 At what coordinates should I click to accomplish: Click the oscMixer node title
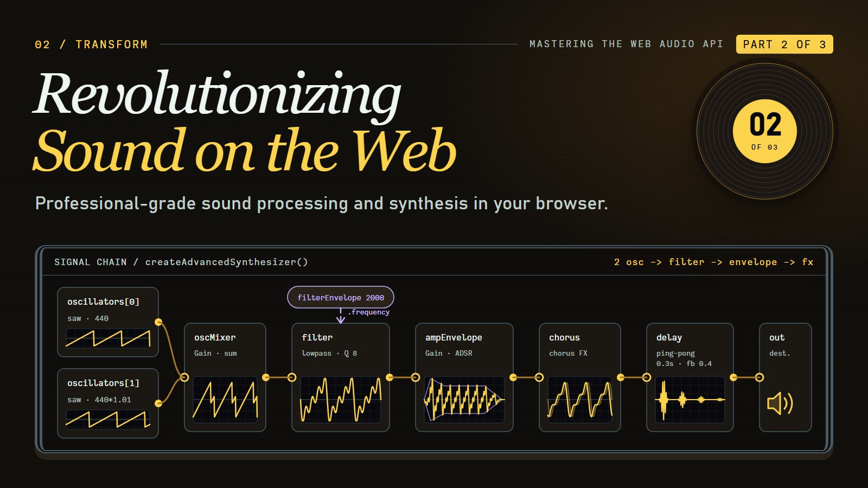[x=215, y=337]
